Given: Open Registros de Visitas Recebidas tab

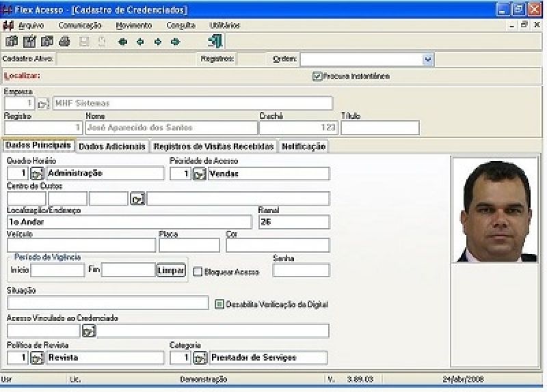Looking at the screenshot, I should point(213,146).
